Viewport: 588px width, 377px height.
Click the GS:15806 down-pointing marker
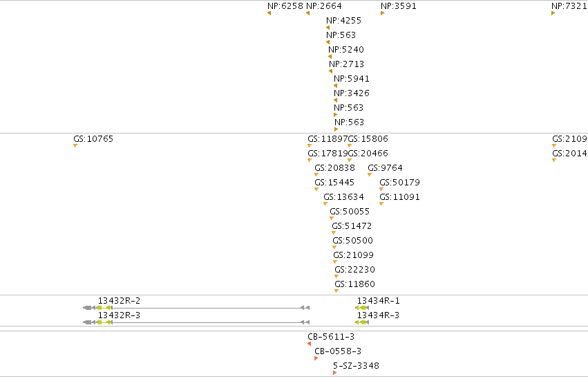tap(350, 146)
